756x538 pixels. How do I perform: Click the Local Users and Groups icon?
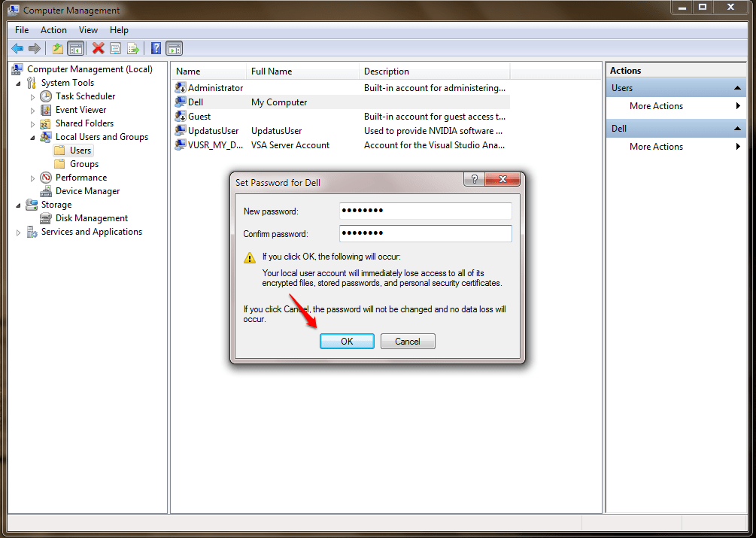pos(46,137)
